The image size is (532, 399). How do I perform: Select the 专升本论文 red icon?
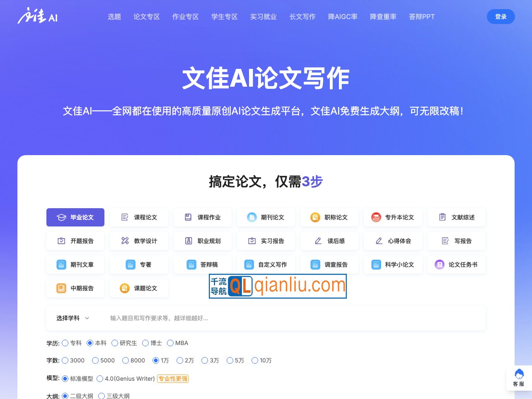(x=376, y=217)
